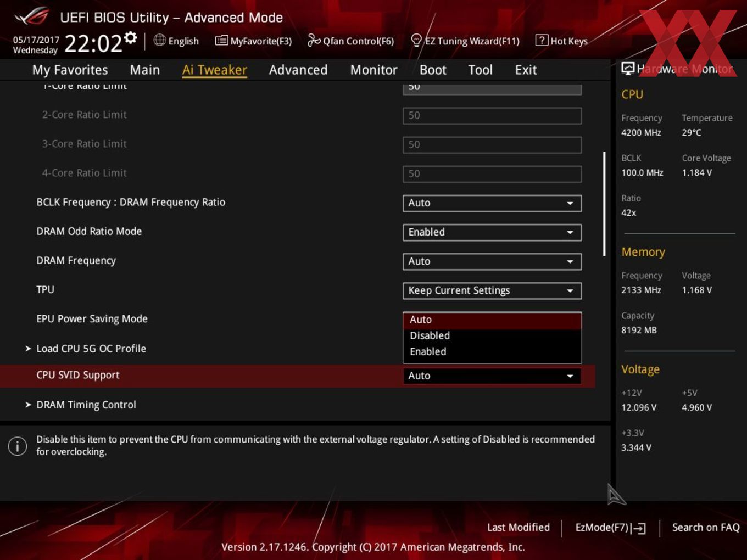Screen dimensions: 747x560
Task: Open the Monitor tab
Action: coord(374,70)
